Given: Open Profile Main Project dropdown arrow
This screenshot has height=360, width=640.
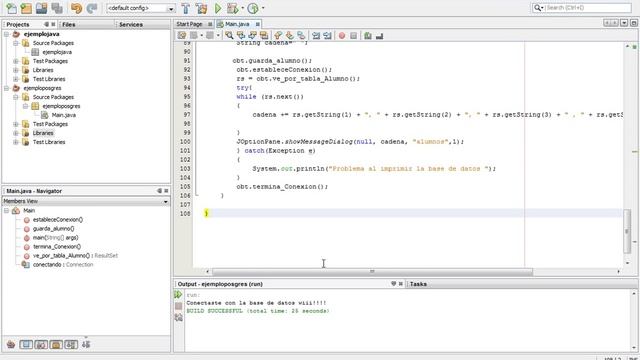Looking at the screenshot, I should tap(263, 8).
